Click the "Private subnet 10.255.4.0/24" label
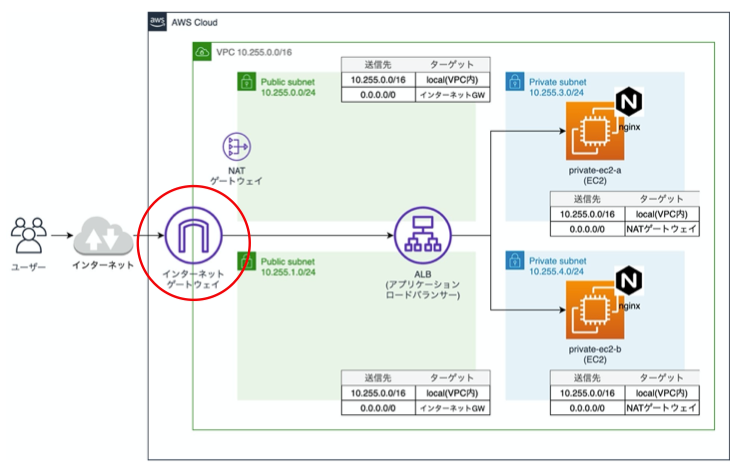 (558, 266)
